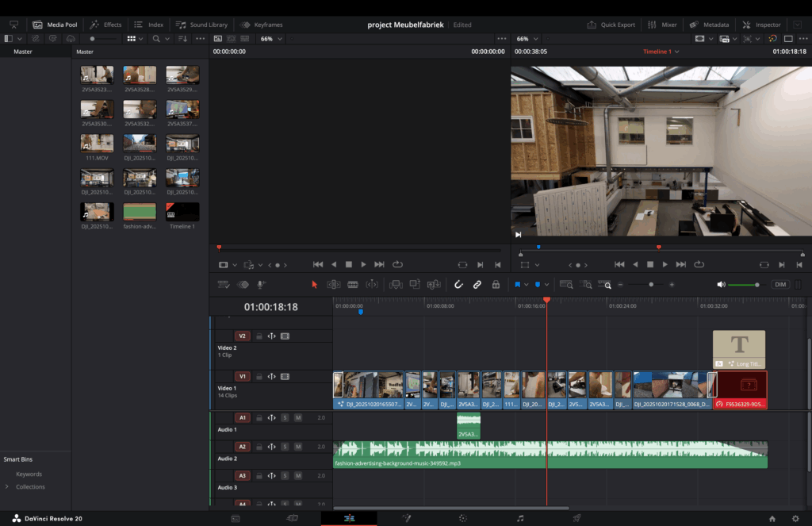Lock the Video 1 track
Screen dimensions: 812x526
click(x=259, y=377)
